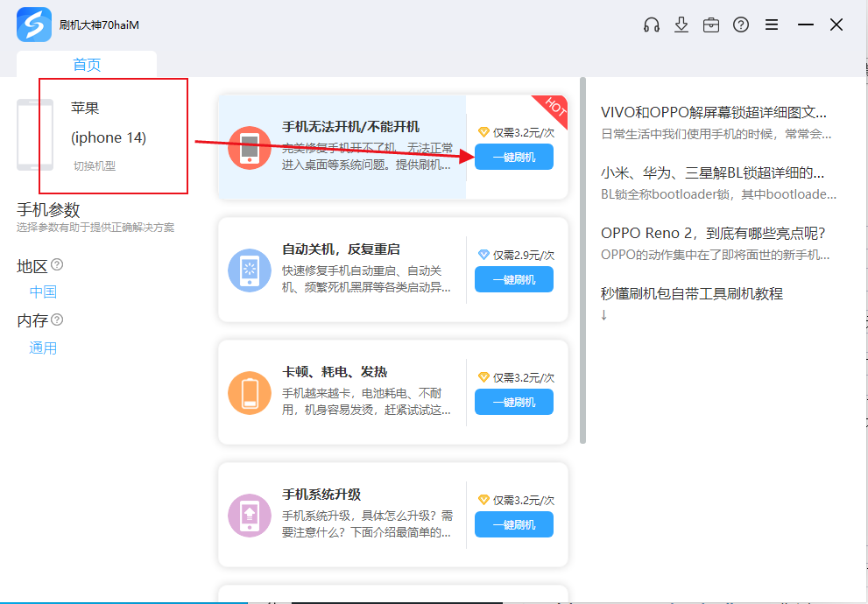
Task: Select the (iphone 14) model text
Action: point(109,137)
